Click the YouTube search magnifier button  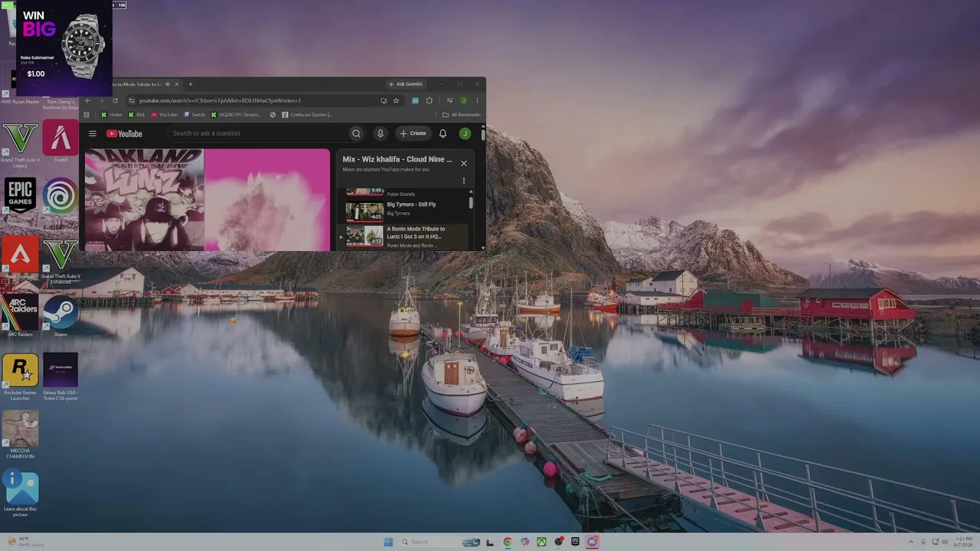click(356, 133)
